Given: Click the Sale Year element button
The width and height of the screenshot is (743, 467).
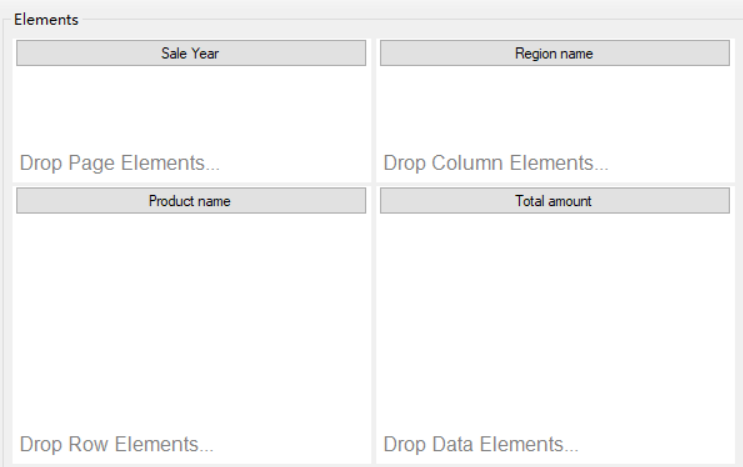Looking at the screenshot, I should pyautogui.click(x=191, y=53).
